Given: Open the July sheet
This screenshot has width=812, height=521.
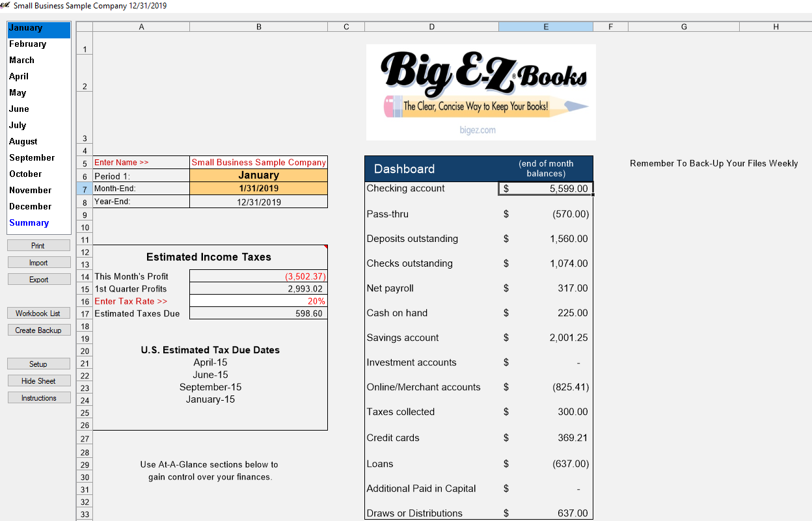Looking at the screenshot, I should coord(18,125).
